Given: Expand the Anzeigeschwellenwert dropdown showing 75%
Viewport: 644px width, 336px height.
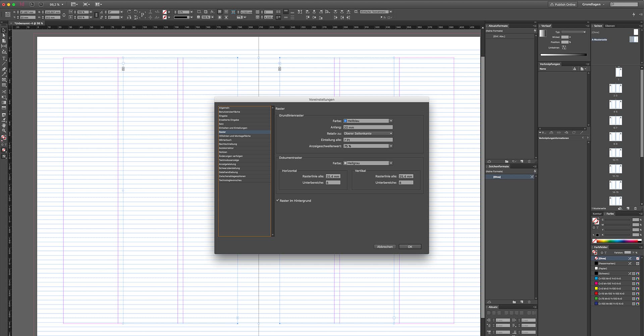Looking at the screenshot, I should (x=390, y=146).
